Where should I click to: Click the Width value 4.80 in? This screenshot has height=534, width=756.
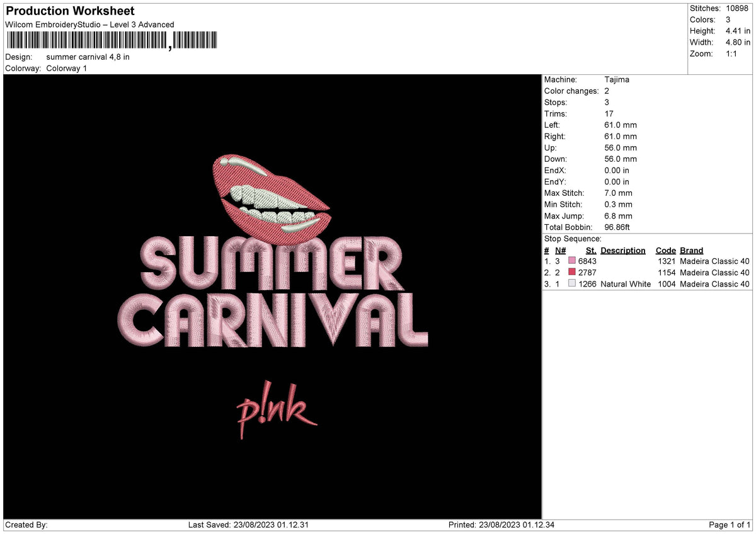pos(738,42)
